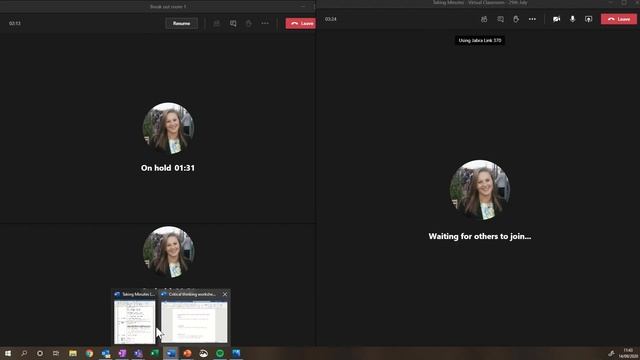Open Task View from the taskbar
The image size is (640, 360).
(x=56, y=353)
